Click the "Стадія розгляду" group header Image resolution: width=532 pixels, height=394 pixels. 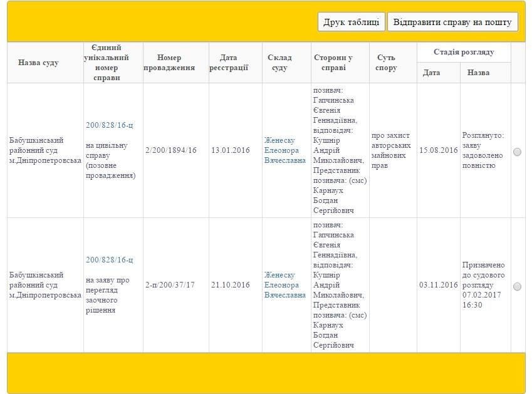pos(464,52)
